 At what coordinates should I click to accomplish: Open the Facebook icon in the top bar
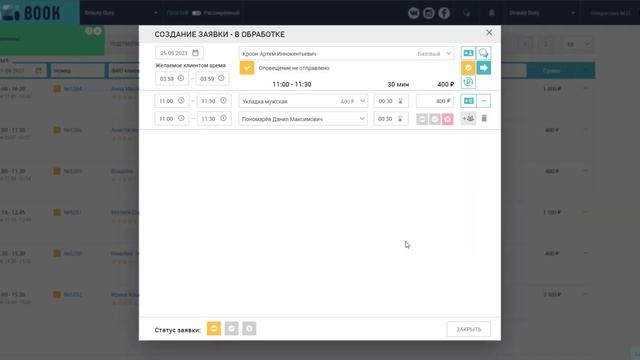click(444, 13)
